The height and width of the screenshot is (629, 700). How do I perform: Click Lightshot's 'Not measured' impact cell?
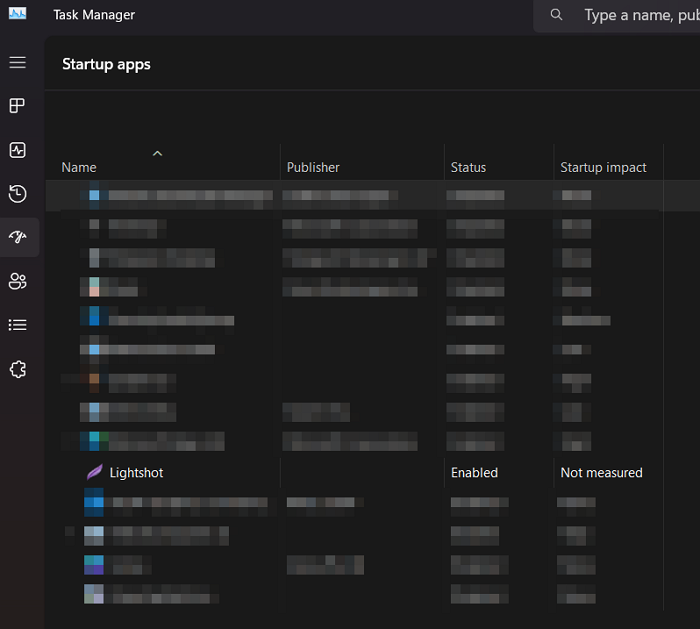(601, 472)
